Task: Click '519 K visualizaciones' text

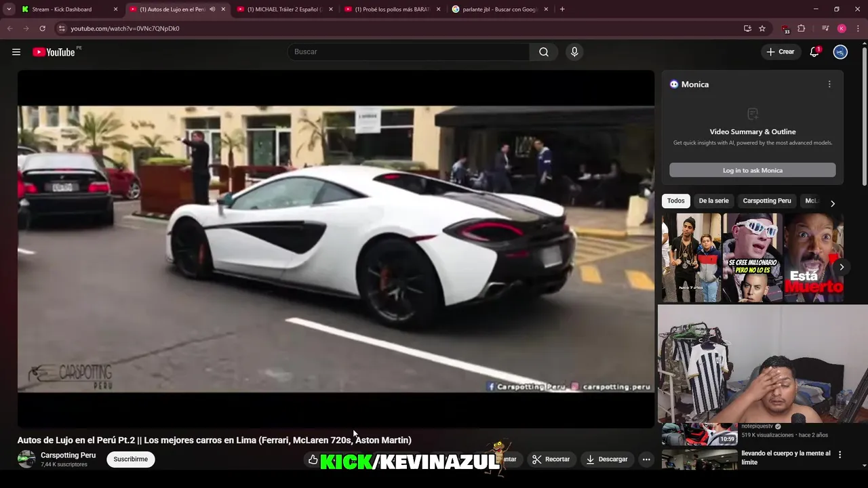Action: [767, 435]
